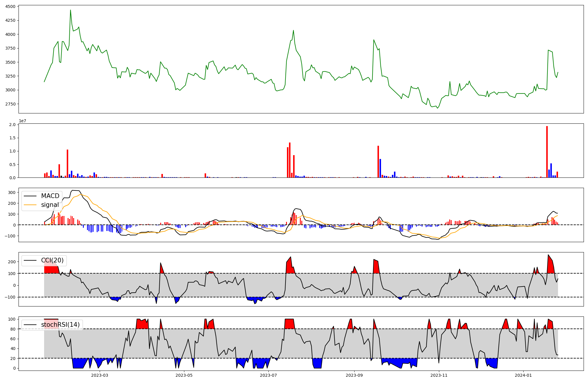588x382 pixels.
Task: Click the tallest red volume bar near 2024-01
Action: 547,151
